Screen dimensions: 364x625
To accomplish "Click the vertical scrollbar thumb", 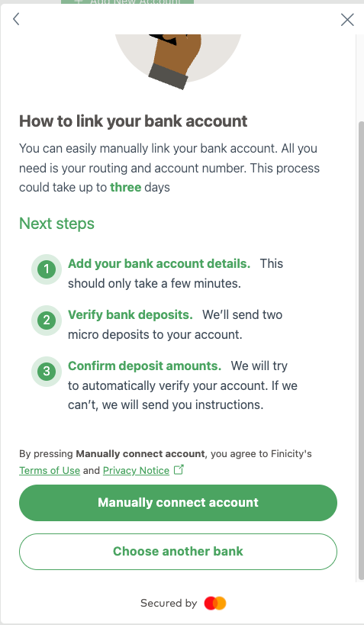I will point(361,351).
